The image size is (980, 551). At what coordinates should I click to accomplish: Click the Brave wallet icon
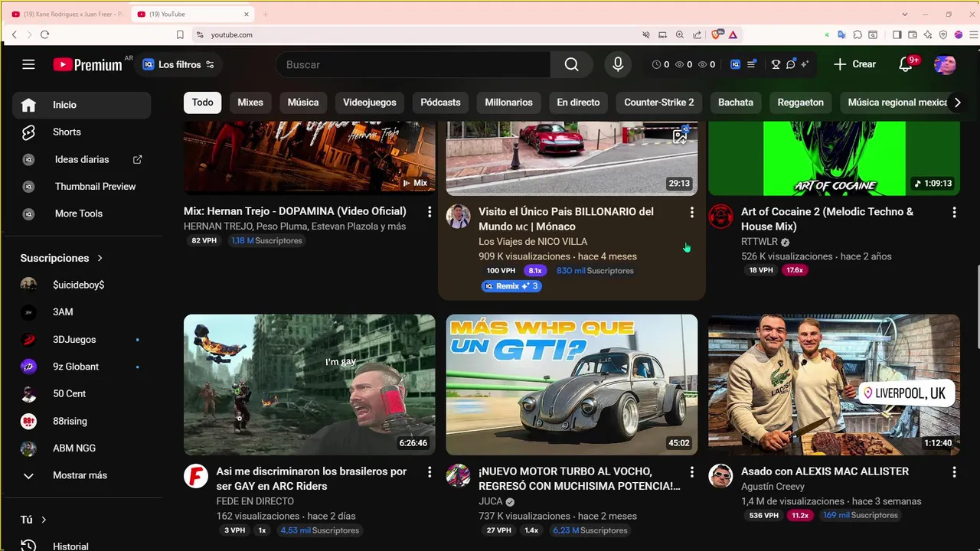913,34
